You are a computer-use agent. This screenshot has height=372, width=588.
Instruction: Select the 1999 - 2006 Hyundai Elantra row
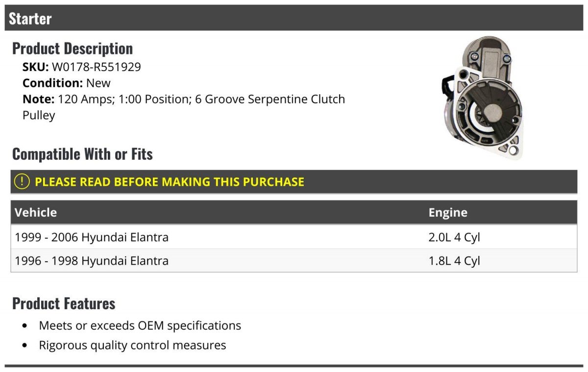point(92,237)
